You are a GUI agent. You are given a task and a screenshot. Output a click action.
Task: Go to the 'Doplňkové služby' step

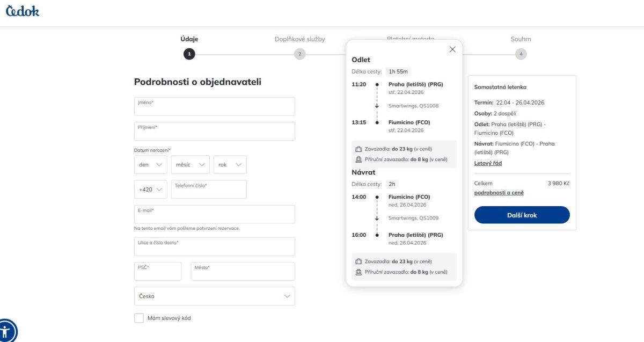[299, 54]
